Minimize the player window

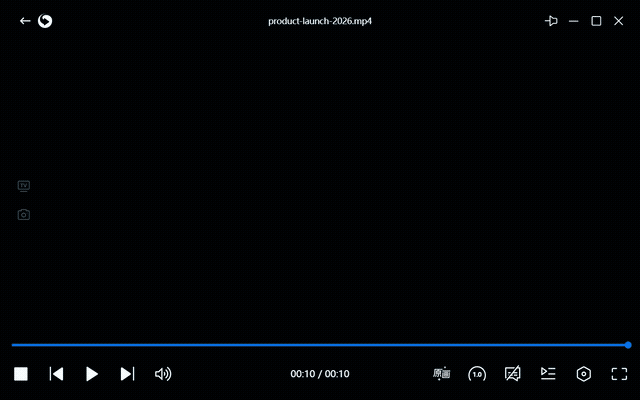(x=573, y=21)
